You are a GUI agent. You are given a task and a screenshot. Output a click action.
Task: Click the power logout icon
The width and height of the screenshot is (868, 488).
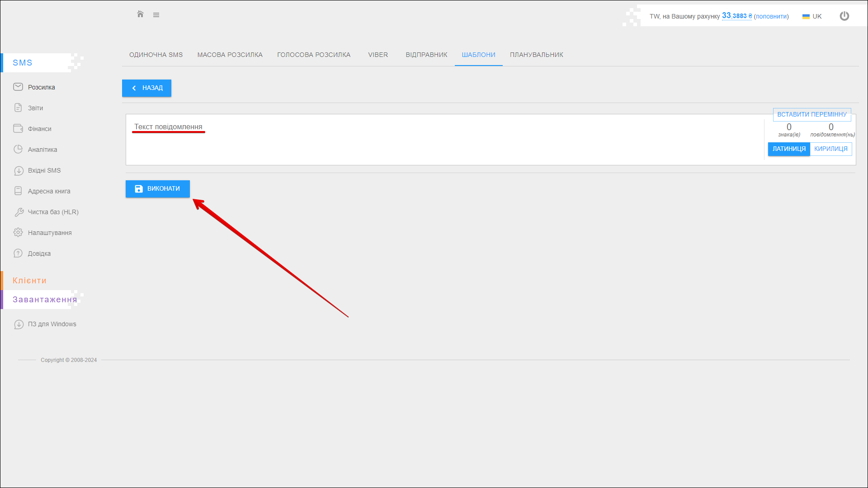844,16
